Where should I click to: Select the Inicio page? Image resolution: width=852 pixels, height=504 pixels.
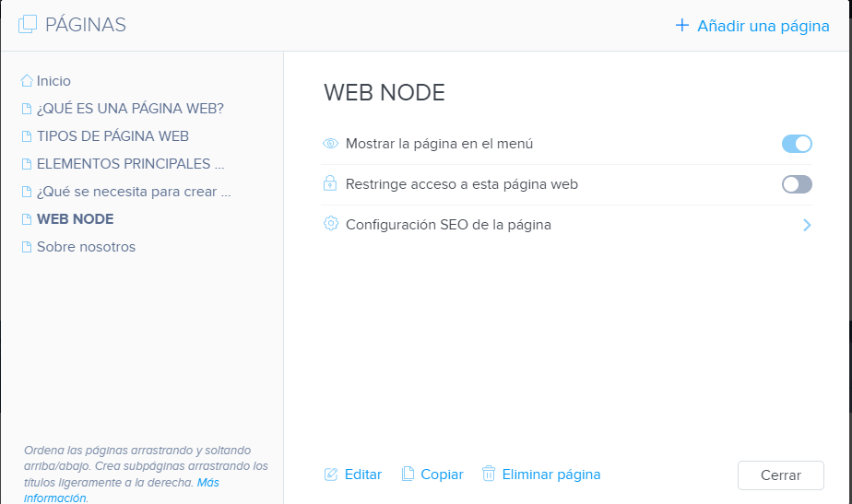click(x=53, y=81)
